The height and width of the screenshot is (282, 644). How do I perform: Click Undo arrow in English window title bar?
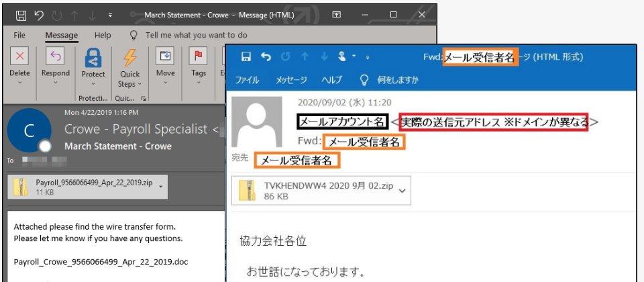click(x=39, y=15)
